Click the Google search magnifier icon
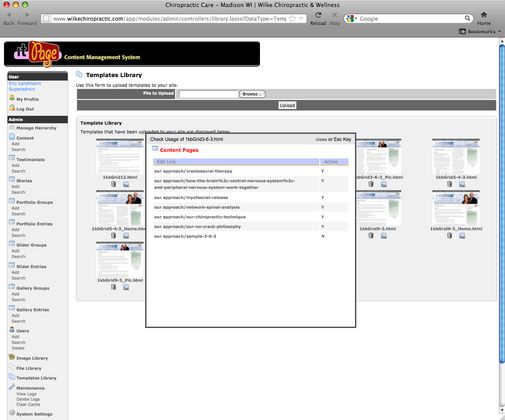 point(467,18)
